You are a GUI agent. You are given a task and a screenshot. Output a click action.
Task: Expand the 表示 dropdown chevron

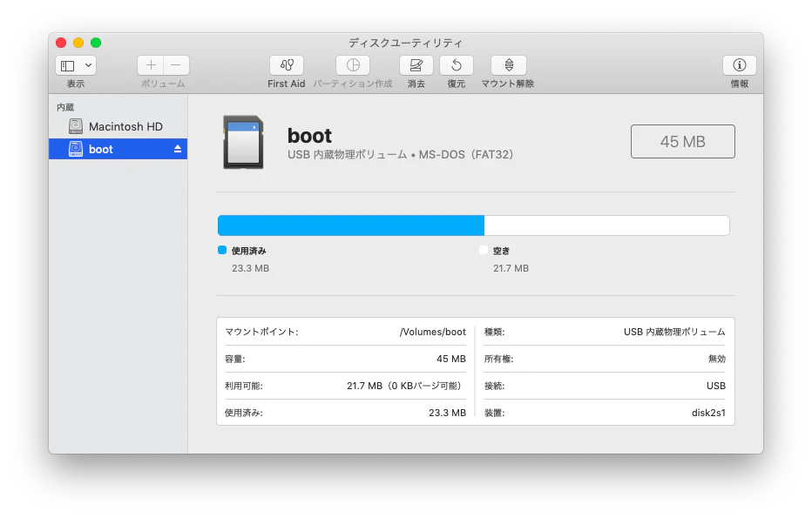(x=89, y=65)
